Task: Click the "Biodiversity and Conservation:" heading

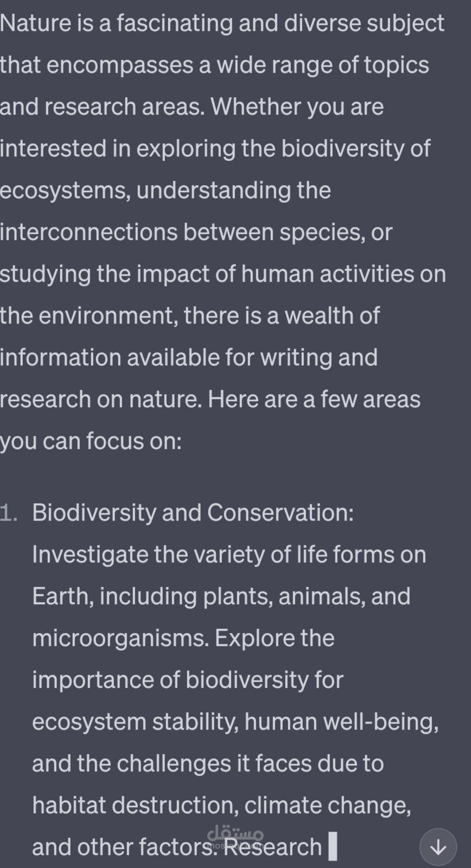Action: click(x=193, y=513)
